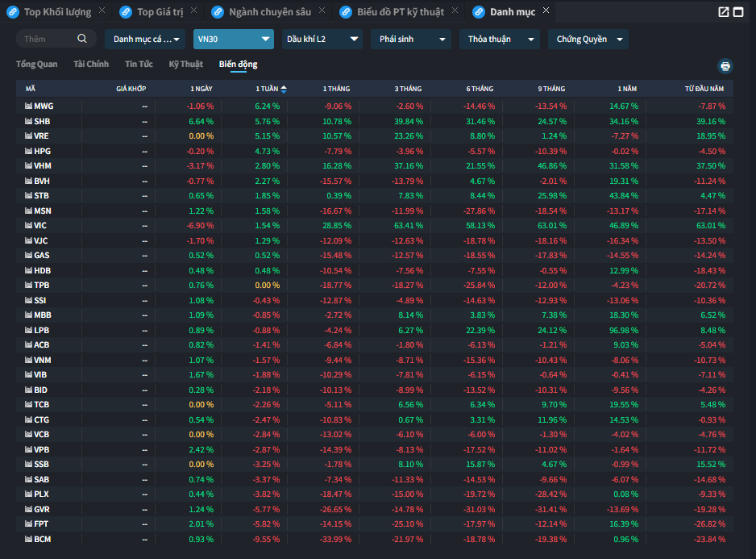Click the print table icon
Viewport: 756px width, 559px height.
click(725, 66)
